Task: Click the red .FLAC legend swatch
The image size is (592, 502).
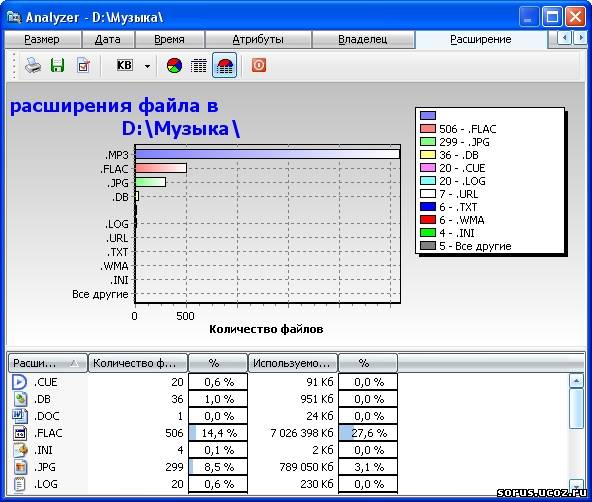Action: click(x=428, y=129)
